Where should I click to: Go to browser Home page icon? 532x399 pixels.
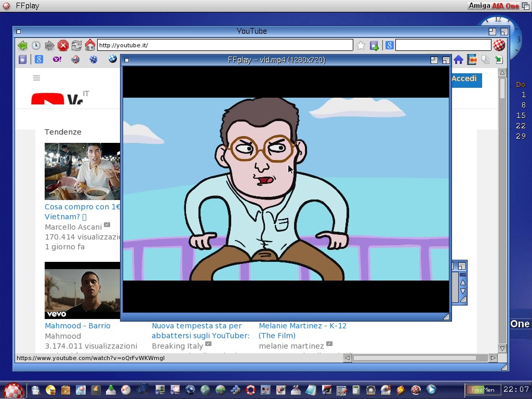coord(90,46)
